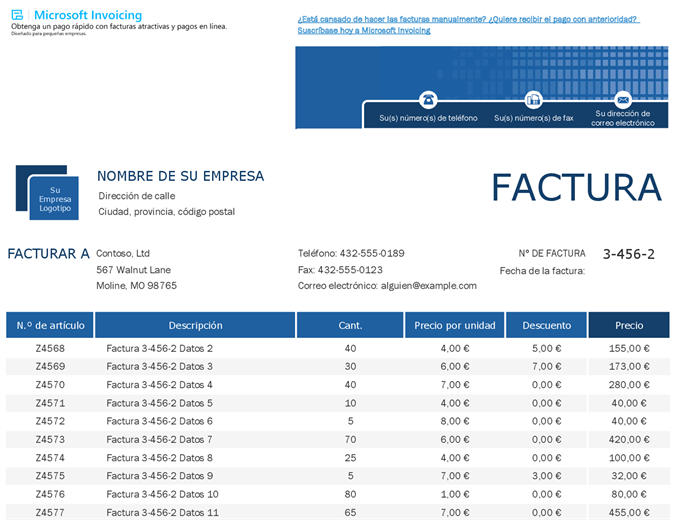The width and height of the screenshot is (675, 520).
Task: Click description Factura 3-456-2 Datos 2
Action: [x=159, y=348]
